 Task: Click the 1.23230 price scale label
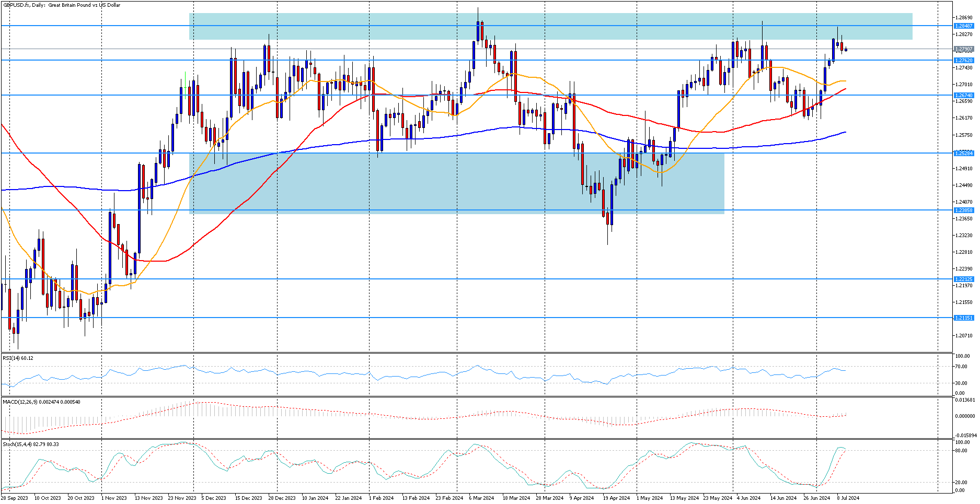coord(964,236)
